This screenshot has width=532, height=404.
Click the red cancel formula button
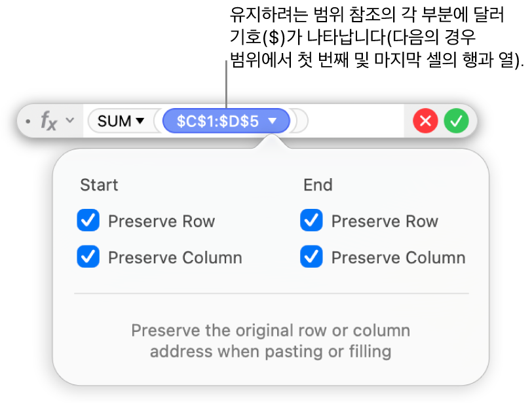pos(425,121)
